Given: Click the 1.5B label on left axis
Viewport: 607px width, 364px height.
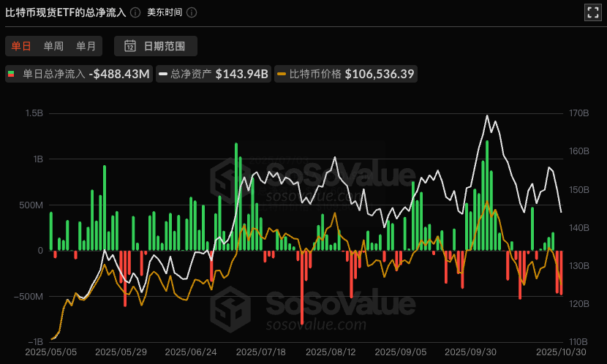Looking at the screenshot, I should 34,113.
